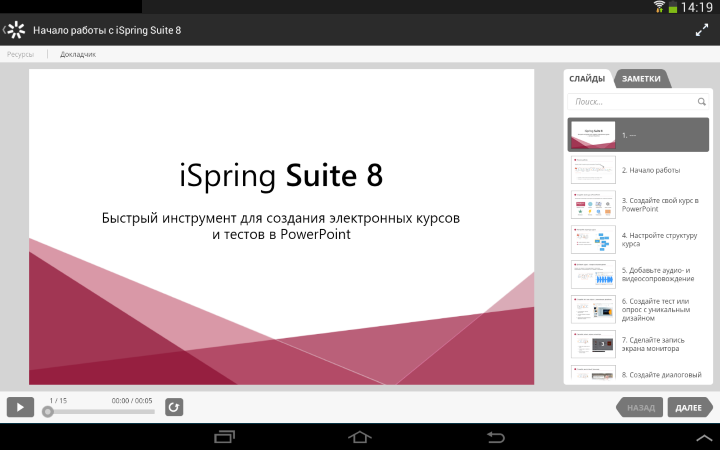The image size is (720, 450).
Task: Go to the previous slide with НАЗАД
Action: (639, 407)
